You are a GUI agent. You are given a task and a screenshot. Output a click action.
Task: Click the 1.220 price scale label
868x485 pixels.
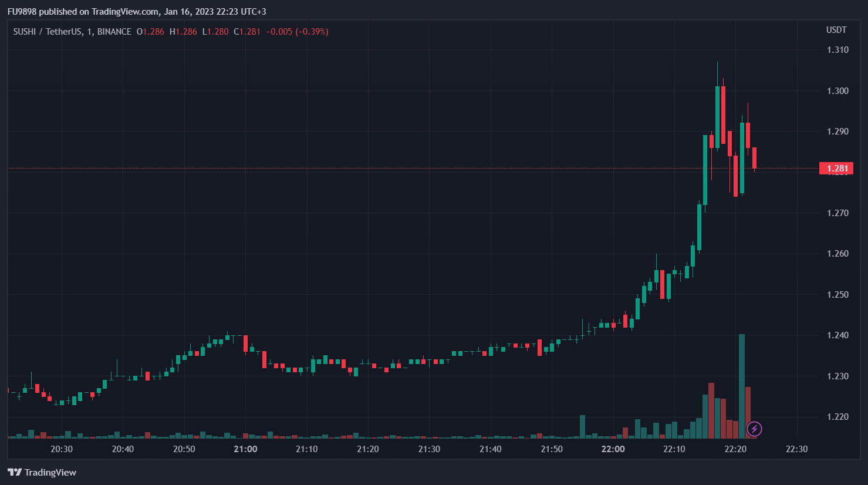837,417
